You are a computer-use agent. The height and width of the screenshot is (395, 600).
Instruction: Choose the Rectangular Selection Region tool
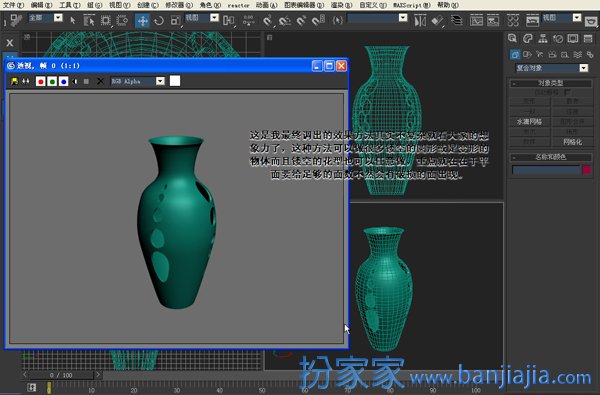106,20
